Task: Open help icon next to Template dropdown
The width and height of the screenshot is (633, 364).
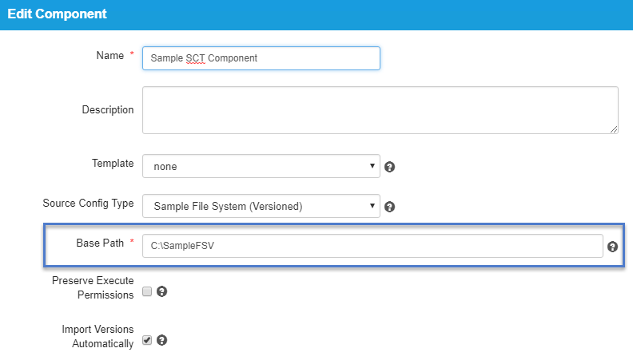Action: click(x=389, y=167)
